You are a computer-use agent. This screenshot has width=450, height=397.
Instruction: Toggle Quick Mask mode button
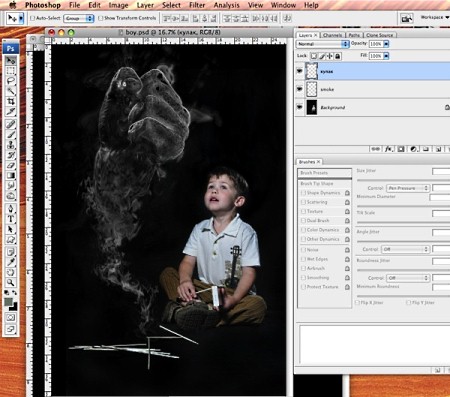click(x=11, y=318)
